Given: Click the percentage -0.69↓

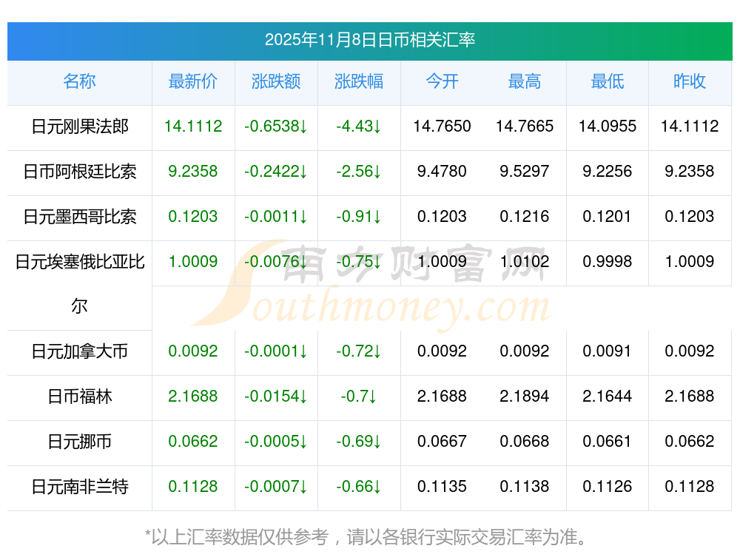Looking at the screenshot, I should (359, 442).
